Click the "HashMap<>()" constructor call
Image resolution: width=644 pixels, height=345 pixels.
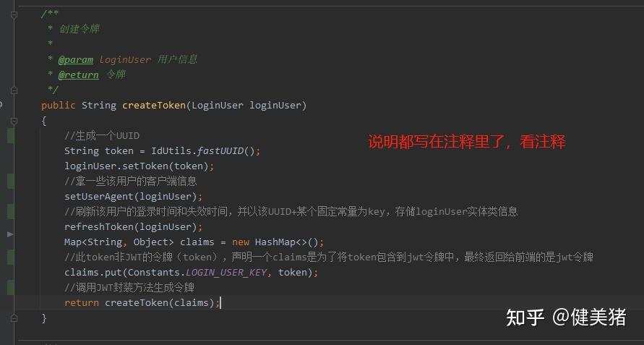tap(287, 242)
